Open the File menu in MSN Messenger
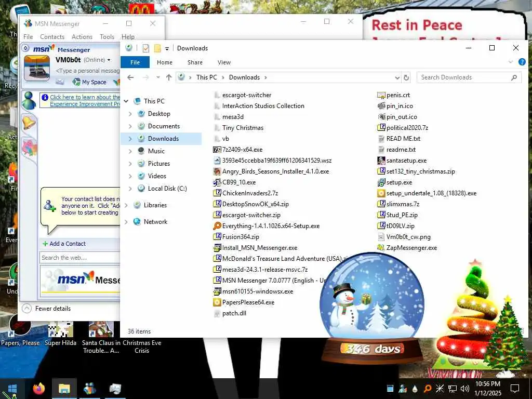 28,37
